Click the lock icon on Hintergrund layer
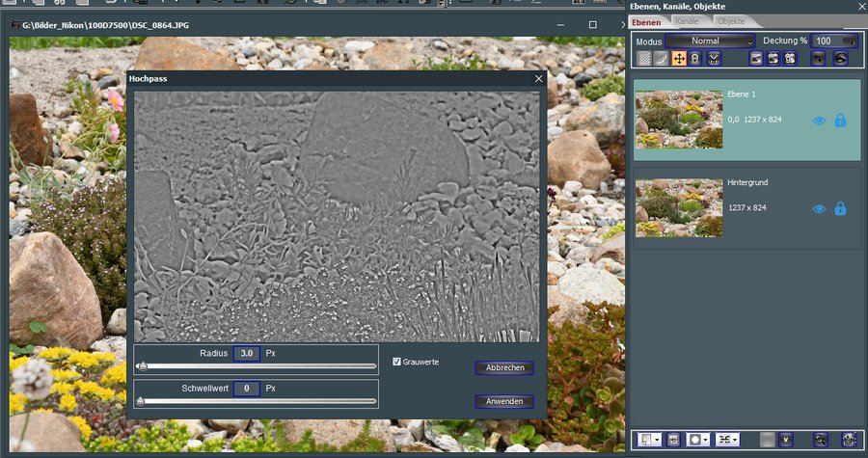 point(840,208)
